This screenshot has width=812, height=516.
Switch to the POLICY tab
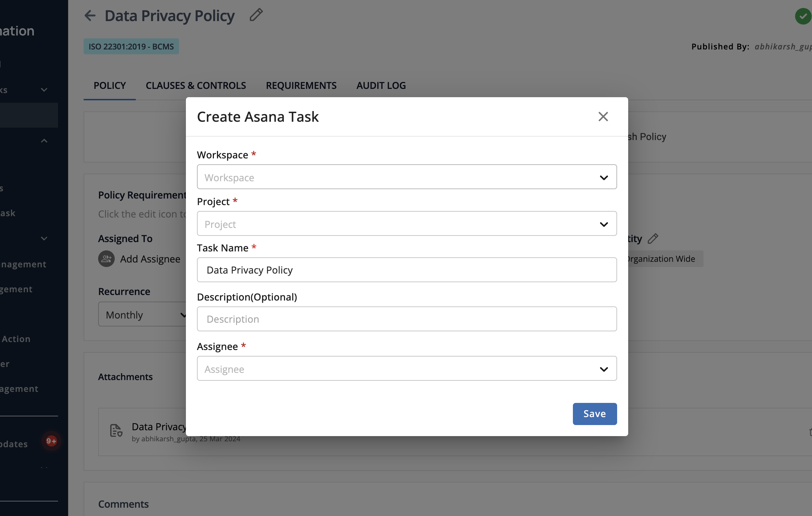tap(110, 85)
